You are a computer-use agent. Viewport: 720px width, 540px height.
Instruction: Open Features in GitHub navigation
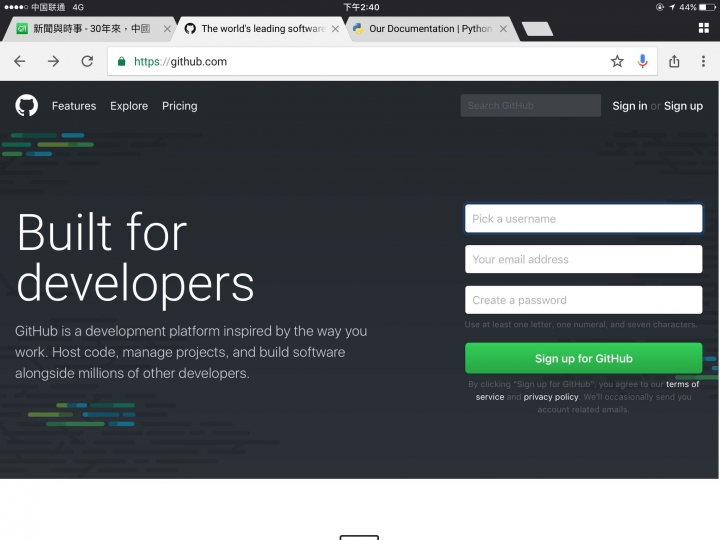(74, 106)
